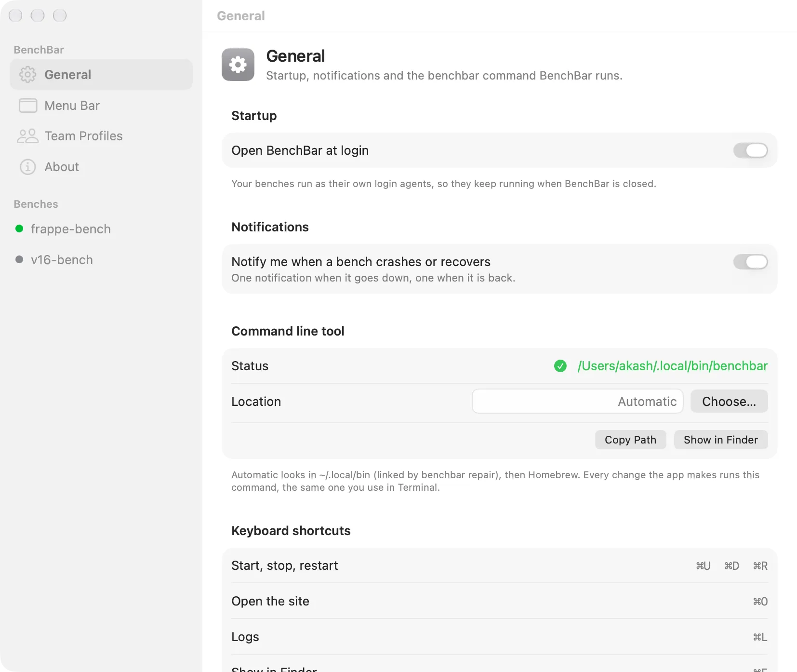Click the Team Profiles people icon
Screen dimensions: 797x672
27,136
